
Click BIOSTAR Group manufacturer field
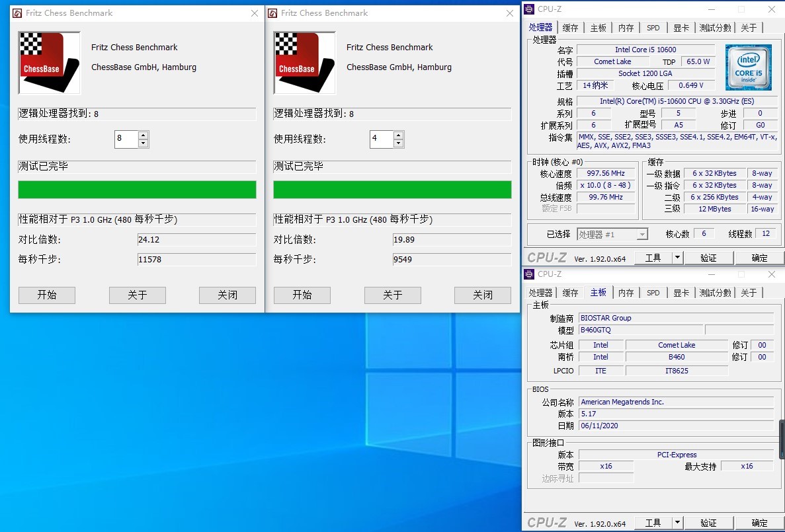pos(677,318)
